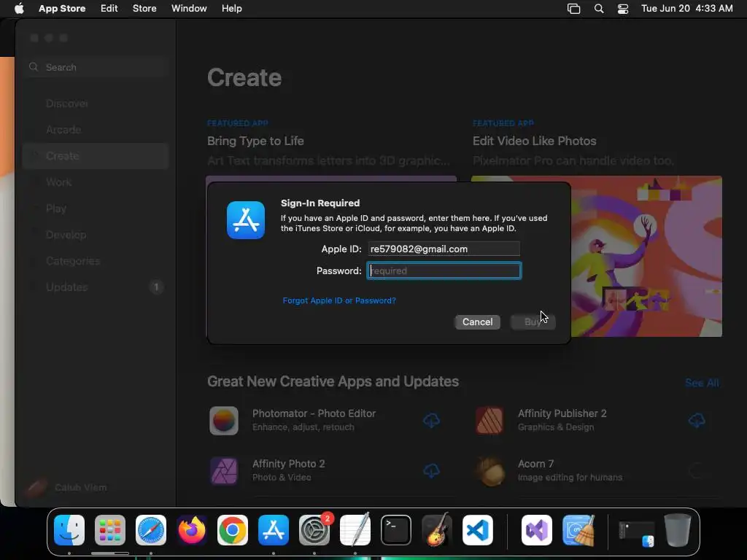Screen dimensions: 747x560
Task: Click the App Store dock icon
Action: coord(274,530)
